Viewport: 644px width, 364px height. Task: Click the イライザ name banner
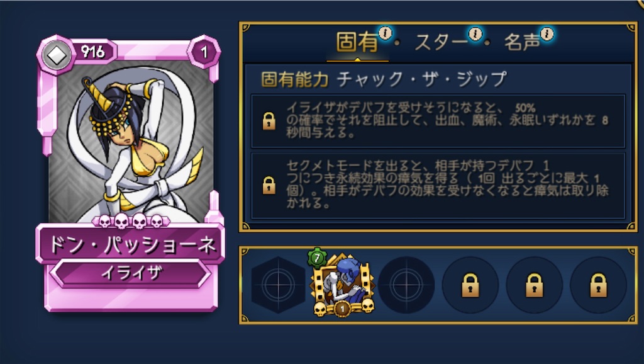pos(131,272)
